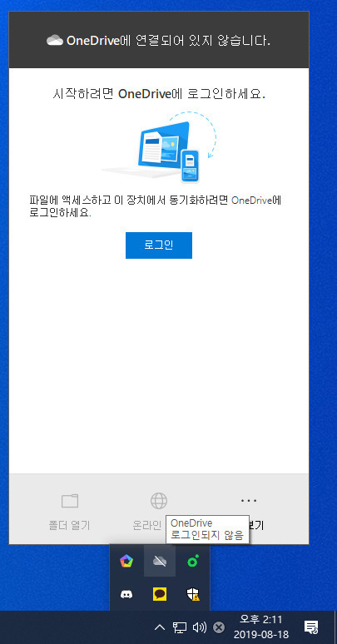Open the Windows Security shield tray icon

tap(193, 594)
